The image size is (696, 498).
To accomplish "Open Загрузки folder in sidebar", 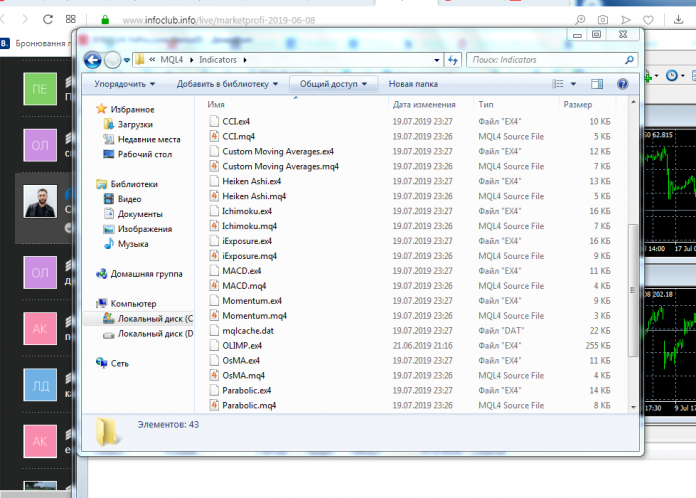I will pyautogui.click(x=135, y=124).
